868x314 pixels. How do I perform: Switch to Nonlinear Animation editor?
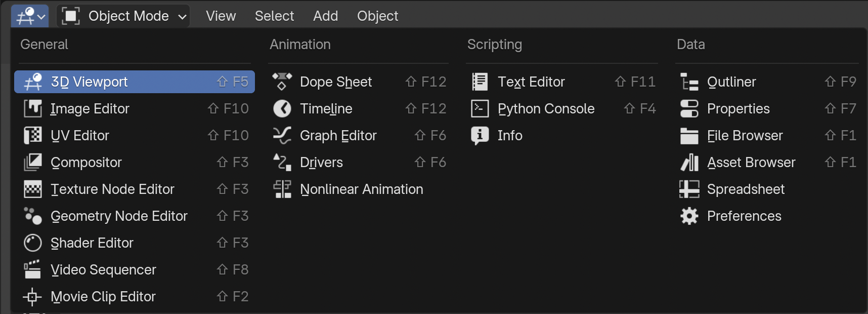pyautogui.click(x=358, y=189)
